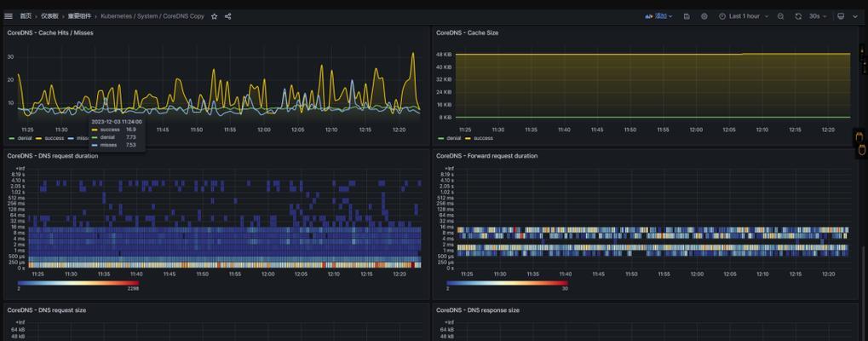The image size is (868, 341).
Task: Click the save dashboard icon
Action: [x=687, y=16]
